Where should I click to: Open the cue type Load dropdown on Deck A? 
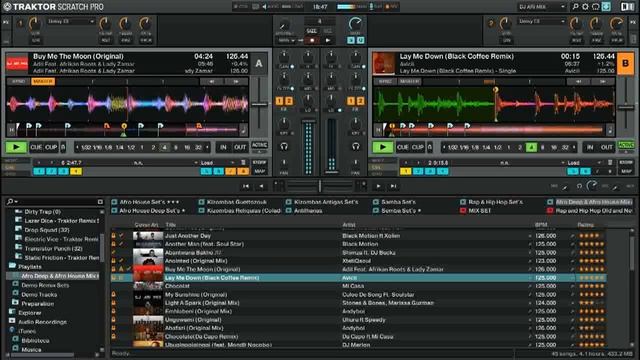(x=217, y=163)
